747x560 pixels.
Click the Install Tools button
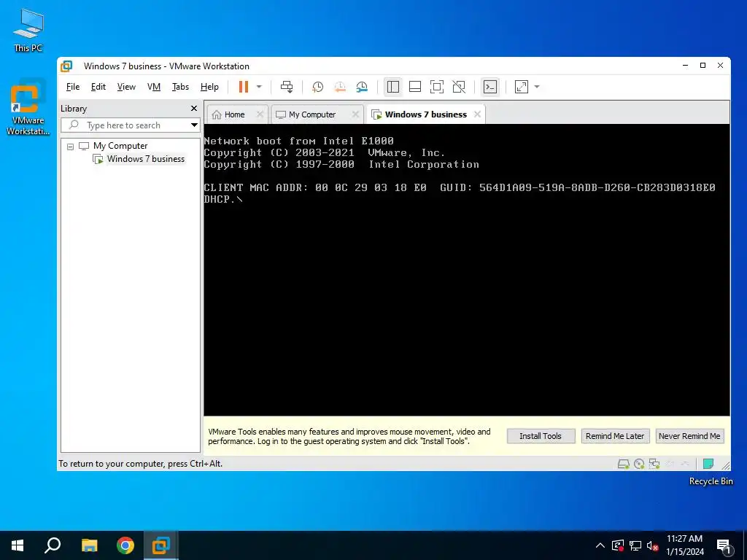point(541,436)
